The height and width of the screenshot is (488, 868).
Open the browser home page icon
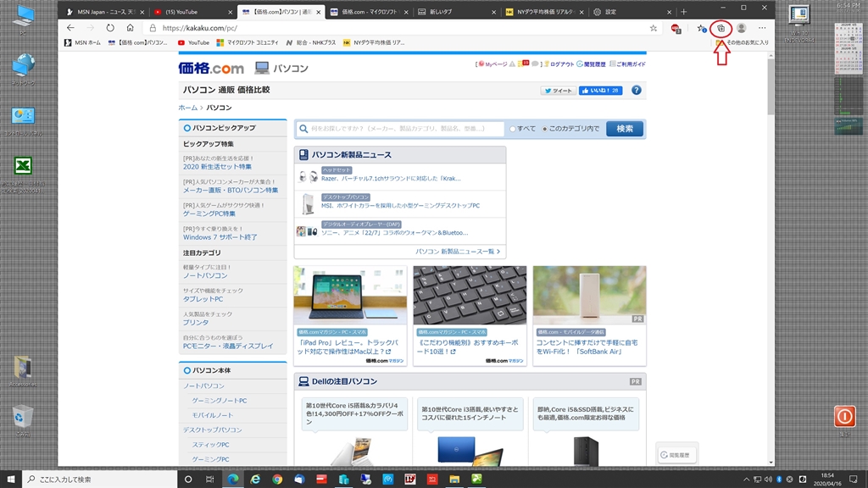130,28
